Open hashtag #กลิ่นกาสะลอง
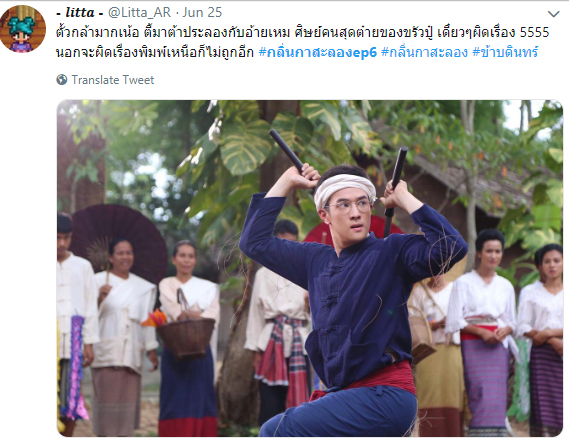 pyautogui.click(x=425, y=53)
